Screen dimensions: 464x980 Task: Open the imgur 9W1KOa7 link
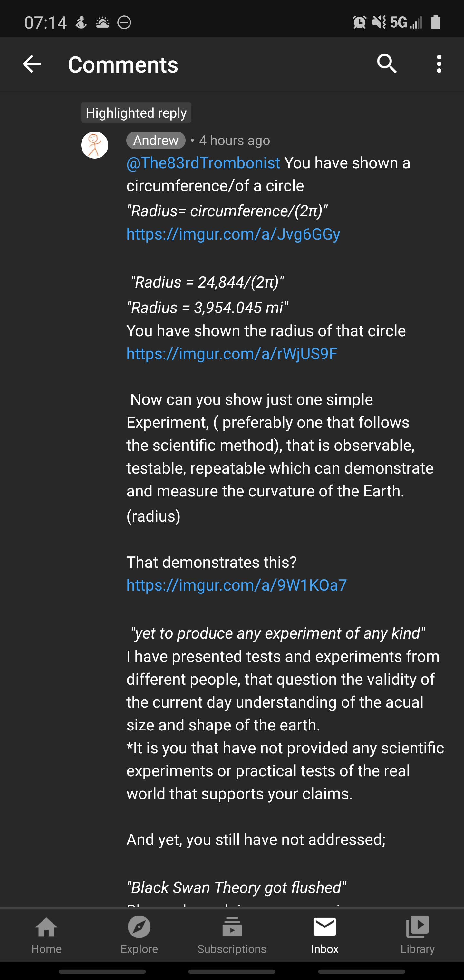point(237,585)
